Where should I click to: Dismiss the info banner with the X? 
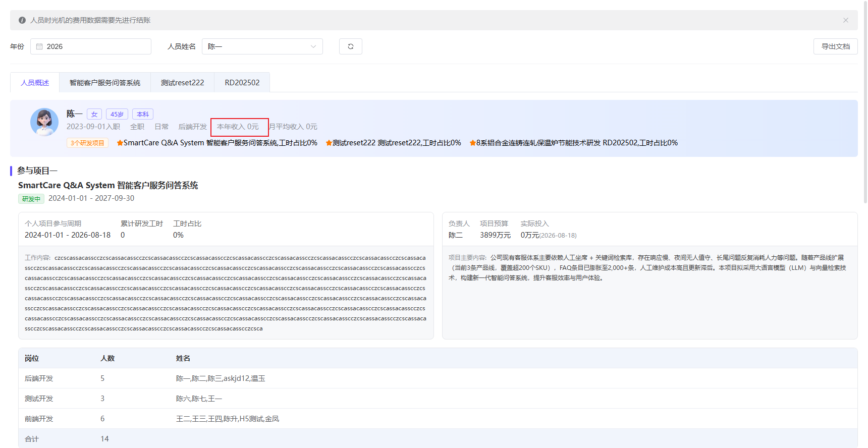pyautogui.click(x=846, y=20)
